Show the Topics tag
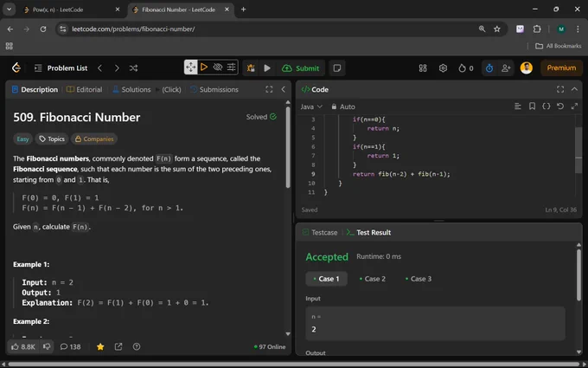 click(x=52, y=139)
